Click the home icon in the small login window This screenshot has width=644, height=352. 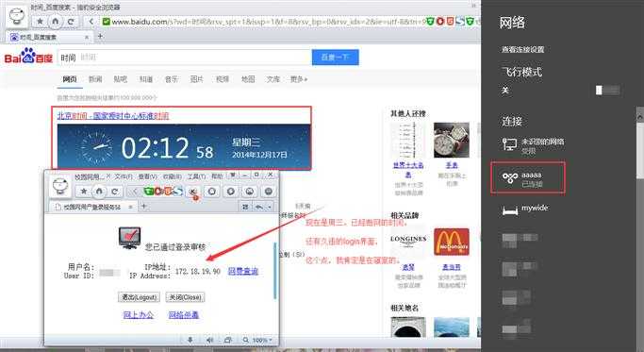(99, 192)
